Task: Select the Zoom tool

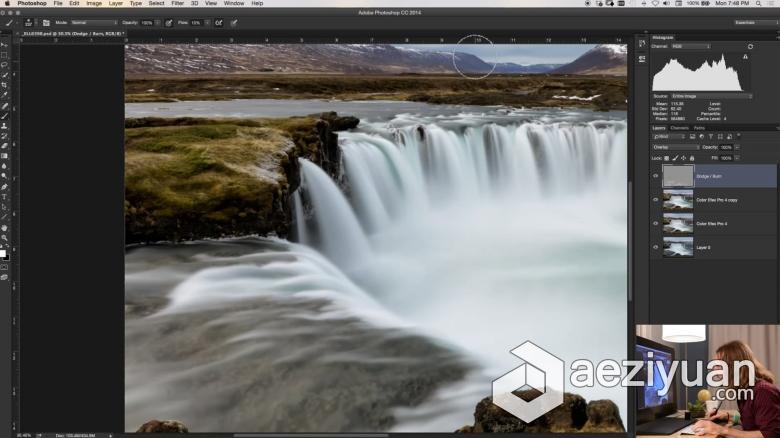Action: [x=4, y=237]
